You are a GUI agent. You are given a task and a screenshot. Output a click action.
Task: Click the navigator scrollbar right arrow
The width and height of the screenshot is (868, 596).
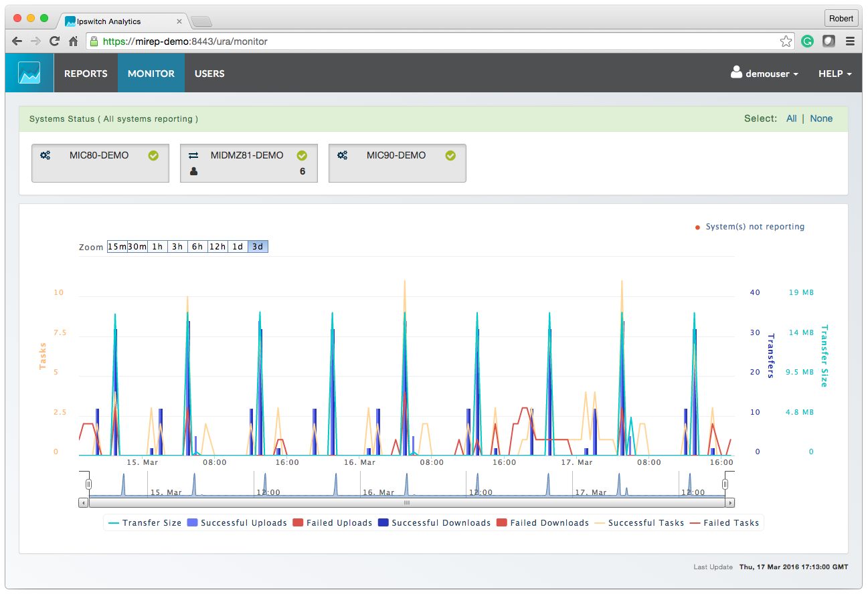[x=729, y=502]
